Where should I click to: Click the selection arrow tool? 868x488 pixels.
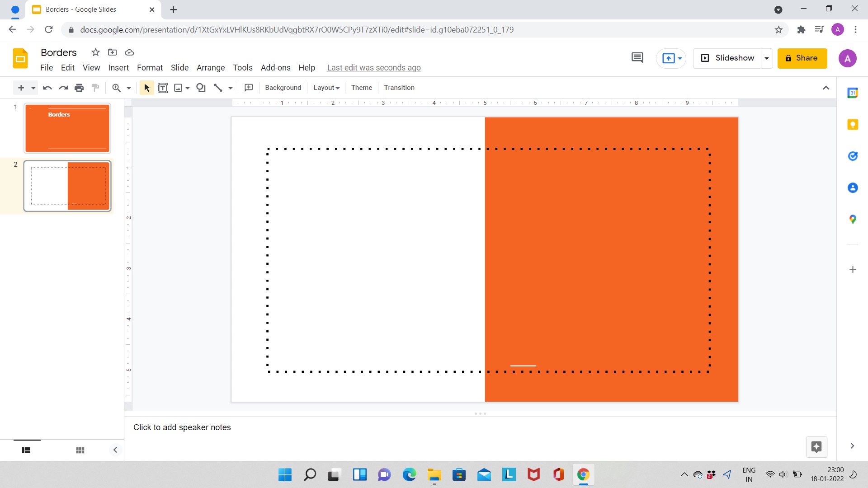coord(146,88)
